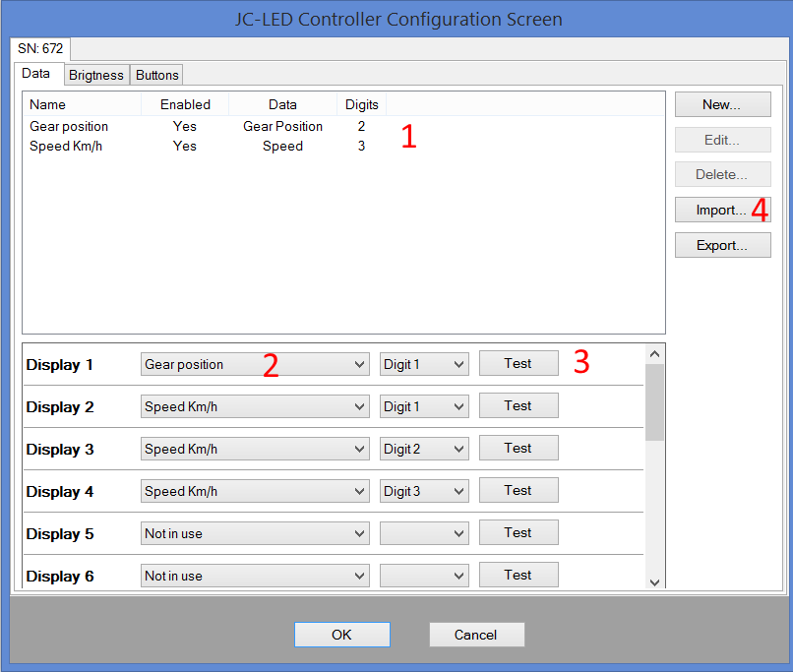Click scrollbar up arrow in display list
The width and height of the screenshot is (793, 672).
click(x=655, y=353)
